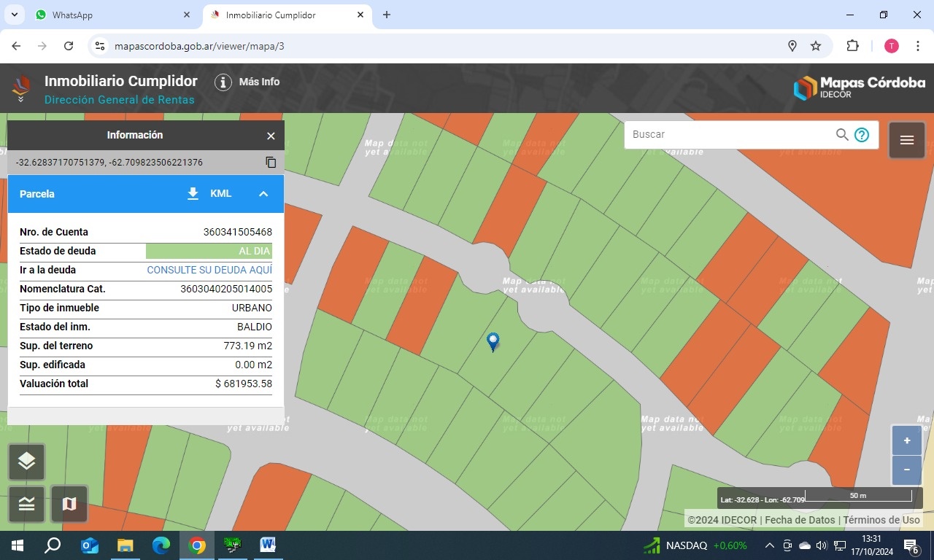Click the search magnifier icon
Screen dimensions: 934x560
pyautogui.click(x=842, y=135)
